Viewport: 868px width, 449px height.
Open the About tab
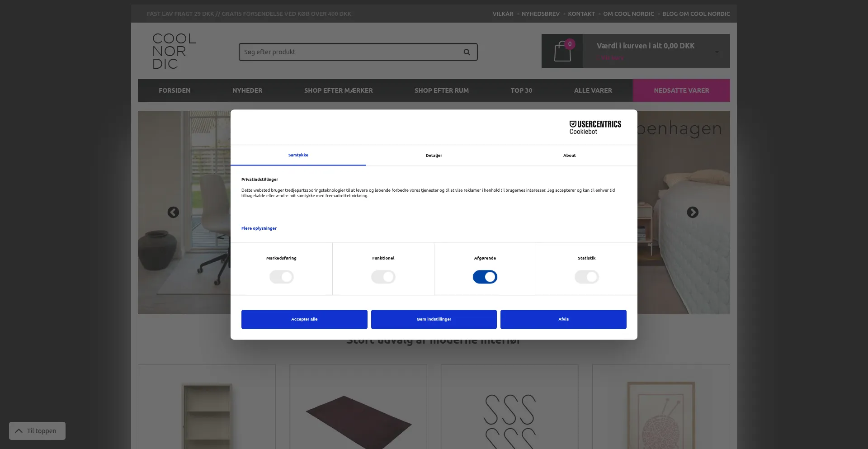[569, 156]
